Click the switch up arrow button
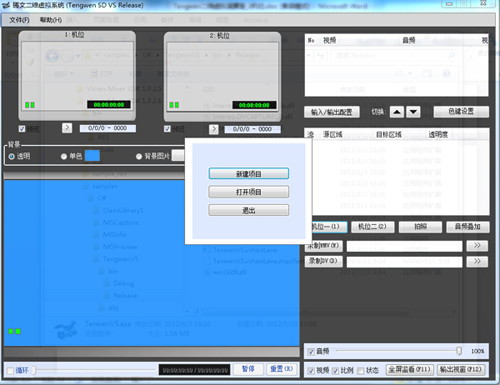The width and height of the screenshot is (500, 385). point(397,112)
